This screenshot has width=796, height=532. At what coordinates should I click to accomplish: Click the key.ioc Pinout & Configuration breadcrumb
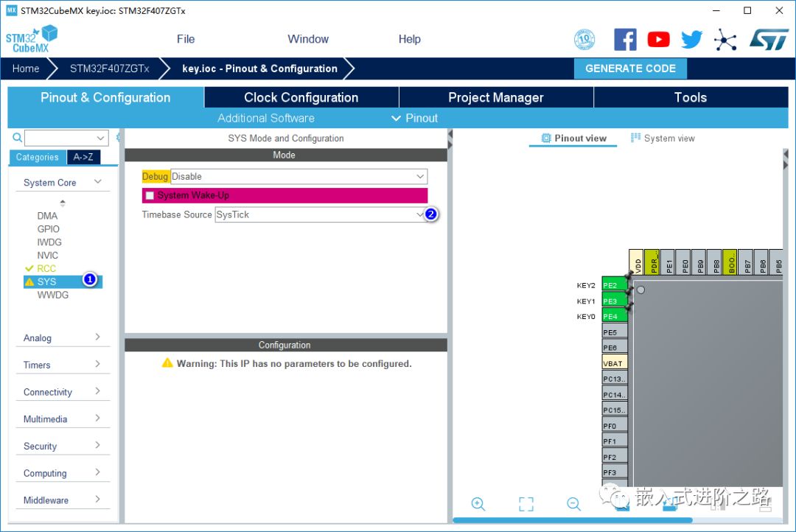pos(259,69)
